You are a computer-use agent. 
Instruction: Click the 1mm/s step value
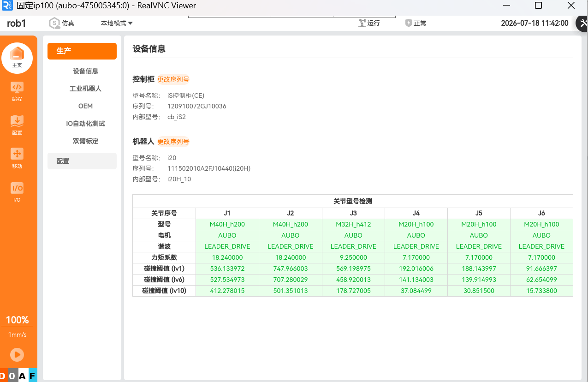17,335
